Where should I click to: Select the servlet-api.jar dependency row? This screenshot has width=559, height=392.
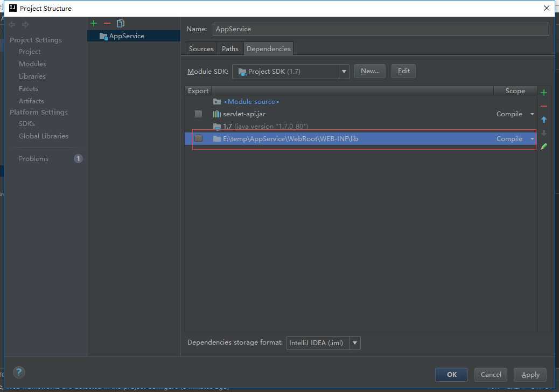pyautogui.click(x=361, y=114)
